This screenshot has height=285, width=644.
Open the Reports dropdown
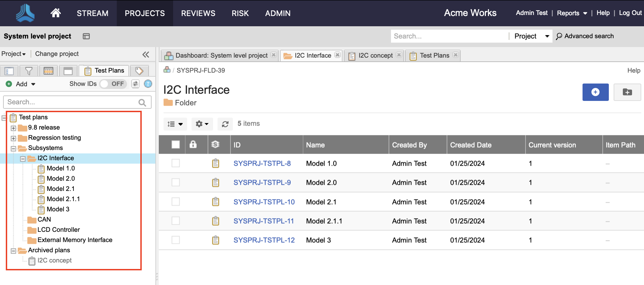click(572, 13)
